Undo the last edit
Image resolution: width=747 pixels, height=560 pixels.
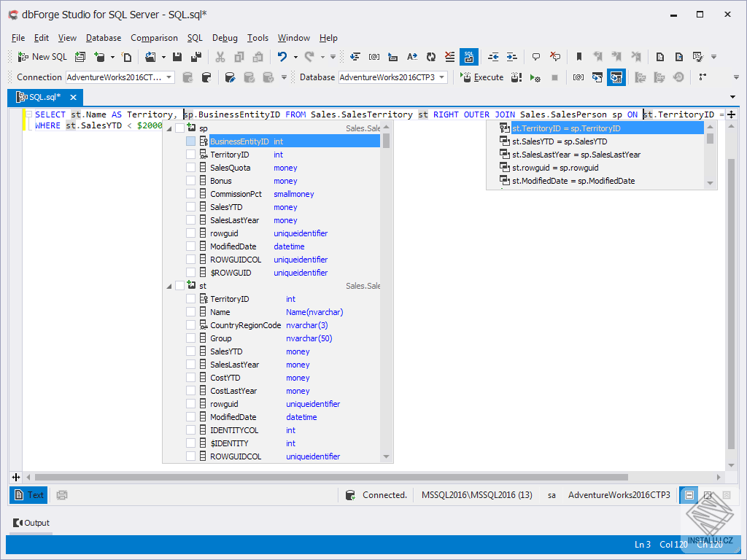tap(282, 56)
